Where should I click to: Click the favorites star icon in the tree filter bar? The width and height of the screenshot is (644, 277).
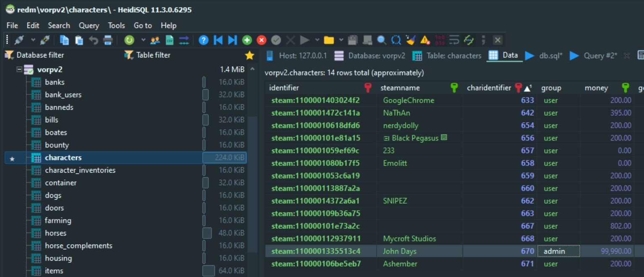pos(249,55)
